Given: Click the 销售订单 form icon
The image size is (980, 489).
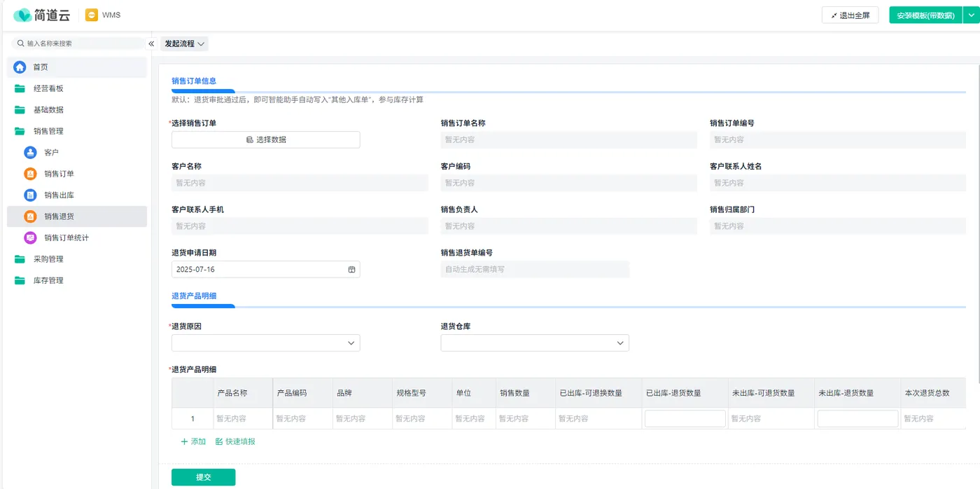Looking at the screenshot, I should [30, 174].
